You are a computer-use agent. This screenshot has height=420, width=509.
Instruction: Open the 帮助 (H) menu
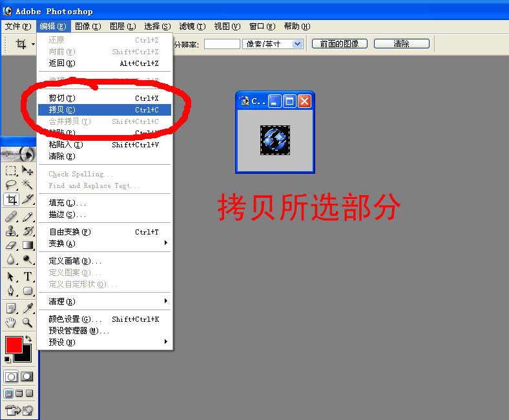[297, 26]
